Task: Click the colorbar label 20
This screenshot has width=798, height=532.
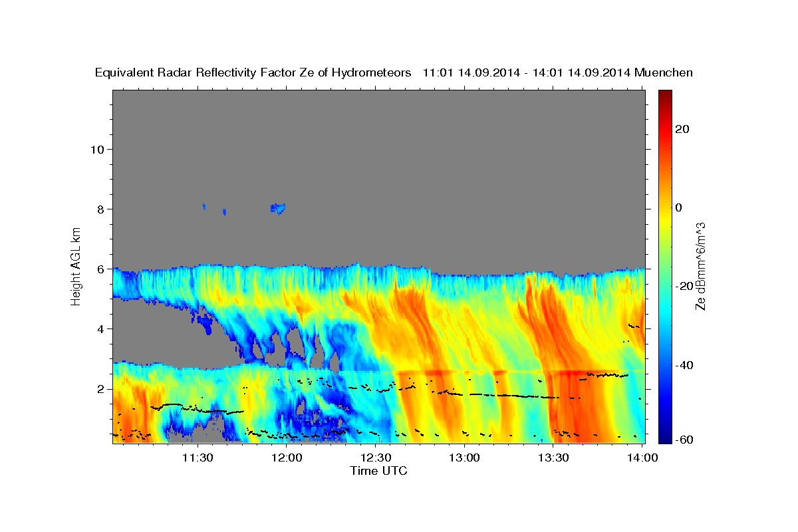Action: click(682, 129)
